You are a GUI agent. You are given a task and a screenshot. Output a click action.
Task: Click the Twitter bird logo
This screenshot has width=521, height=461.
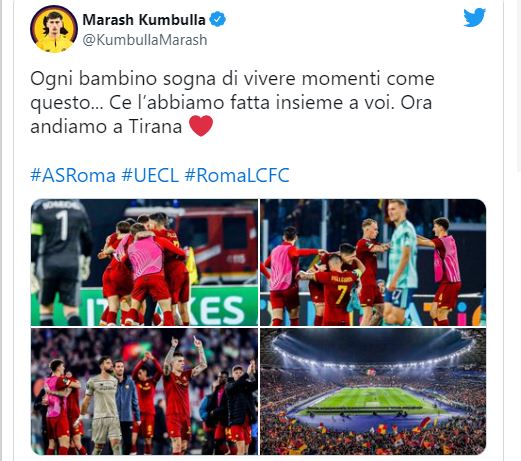pyautogui.click(x=474, y=18)
